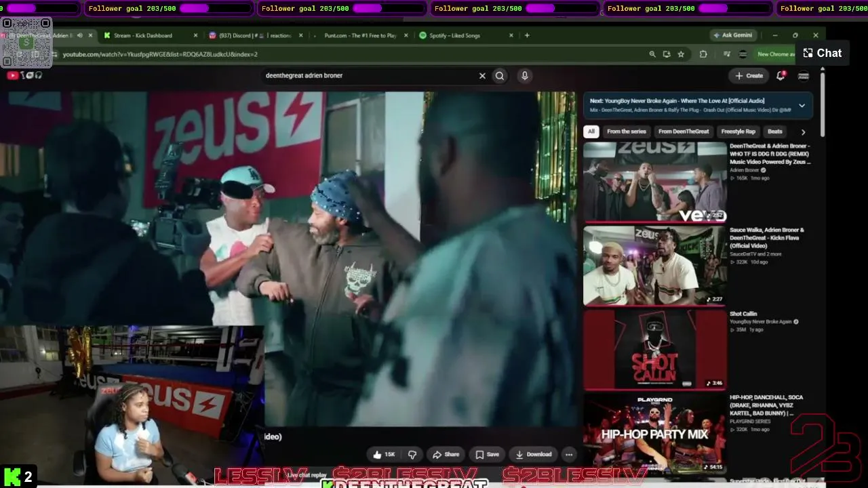Open WHO TF IS DDG remix thumbnail
Image resolution: width=868 pixels, height=488 pixels.
655,182
